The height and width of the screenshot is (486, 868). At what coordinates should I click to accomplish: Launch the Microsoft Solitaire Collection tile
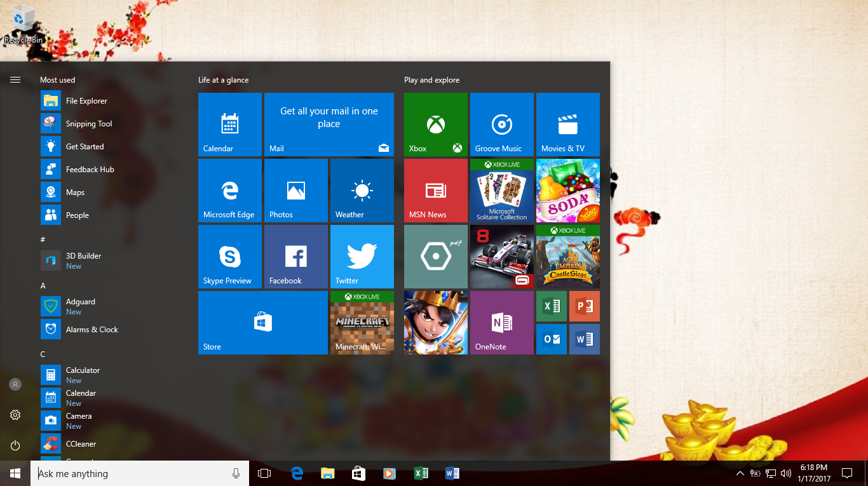tap(502, 191)
